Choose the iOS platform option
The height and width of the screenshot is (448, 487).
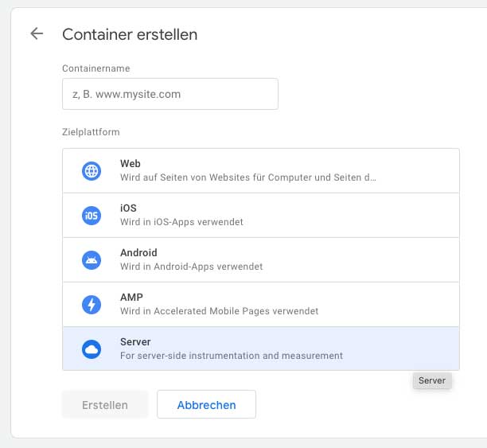(261, 216)
